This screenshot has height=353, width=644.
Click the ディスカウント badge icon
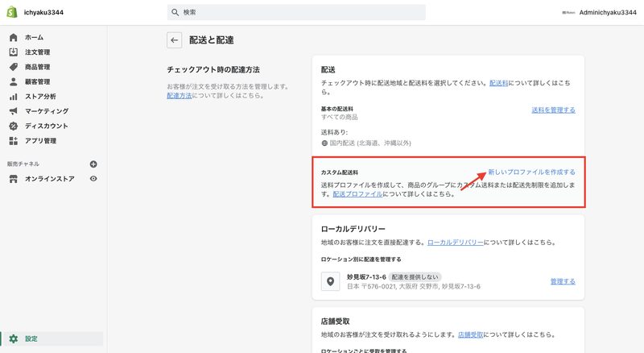pos(14,126)
